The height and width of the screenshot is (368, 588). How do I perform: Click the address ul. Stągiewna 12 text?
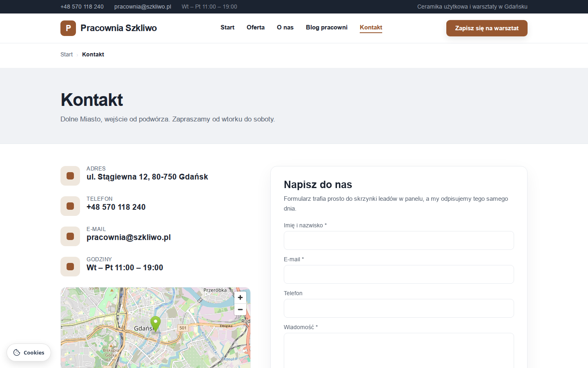147,177
